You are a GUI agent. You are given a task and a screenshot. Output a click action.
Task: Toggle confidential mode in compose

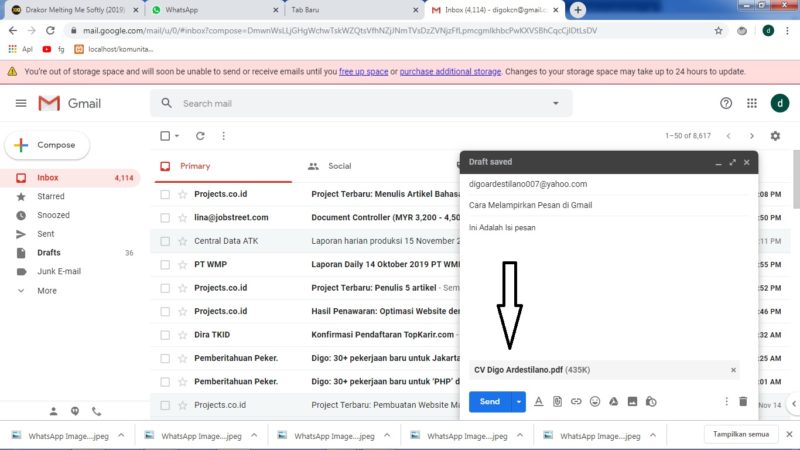pos(651,402)
